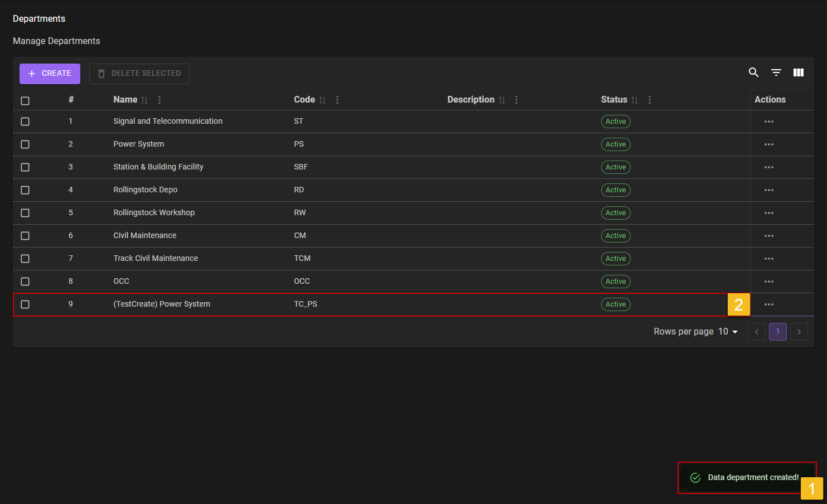The image size is (827, 504).
Task: Open Description column options menu
Action: 516,100
